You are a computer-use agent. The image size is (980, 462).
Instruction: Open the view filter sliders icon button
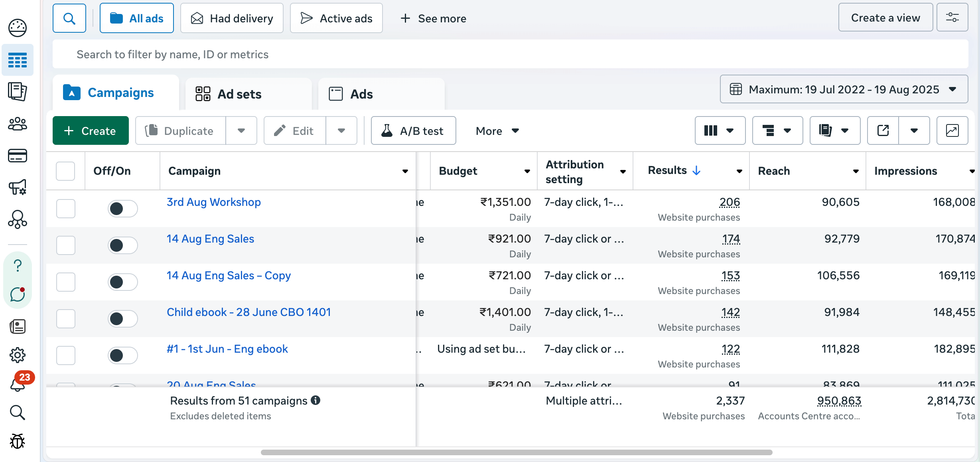[952, 18]
